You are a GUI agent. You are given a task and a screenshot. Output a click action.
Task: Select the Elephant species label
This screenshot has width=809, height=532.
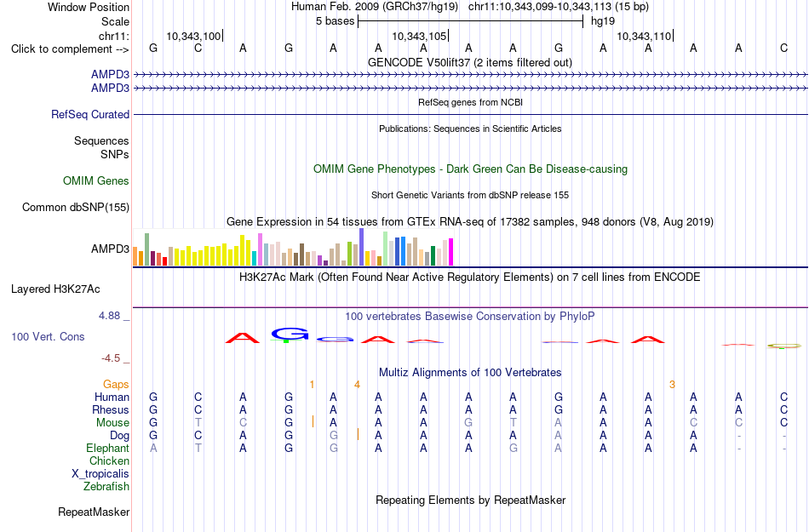click(x=107, y=448)
